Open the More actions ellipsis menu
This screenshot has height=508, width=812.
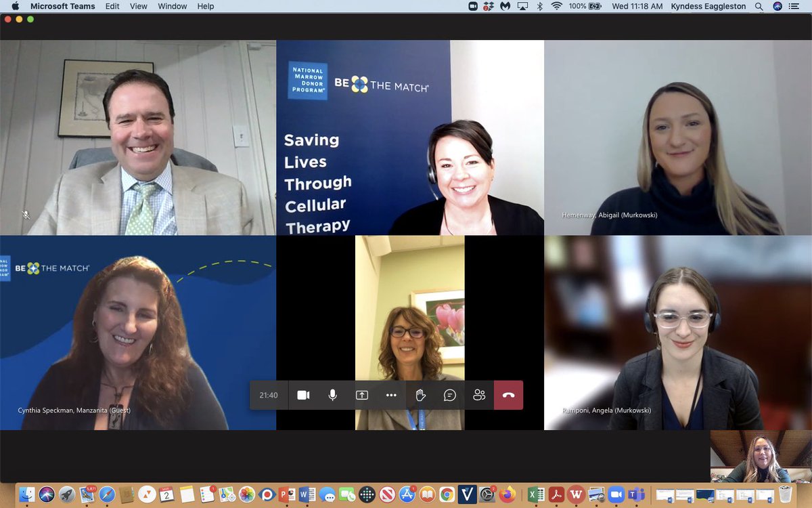391,395
